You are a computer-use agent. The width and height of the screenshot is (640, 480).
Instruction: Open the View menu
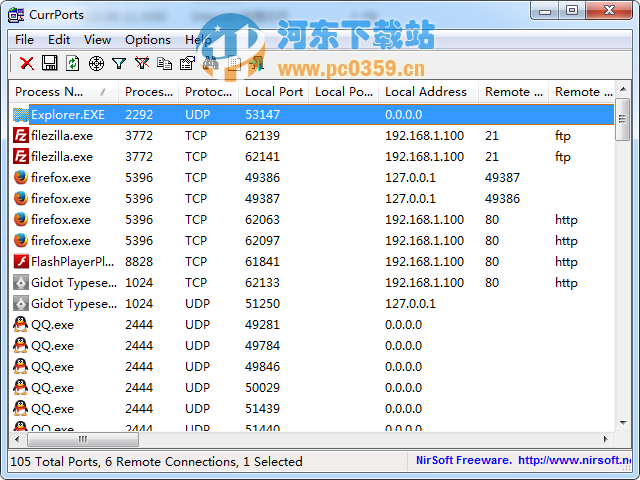point(97,40)
